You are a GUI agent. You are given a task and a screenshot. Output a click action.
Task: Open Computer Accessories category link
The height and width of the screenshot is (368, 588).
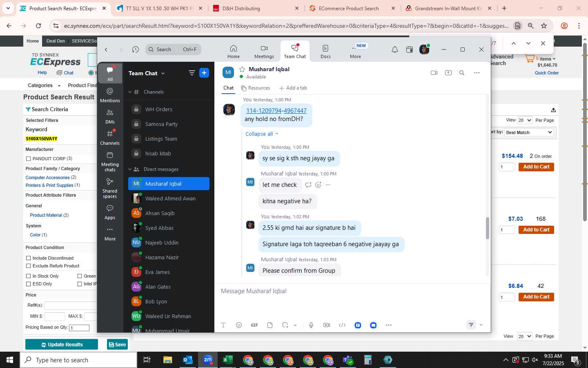(x=47, y=177)
